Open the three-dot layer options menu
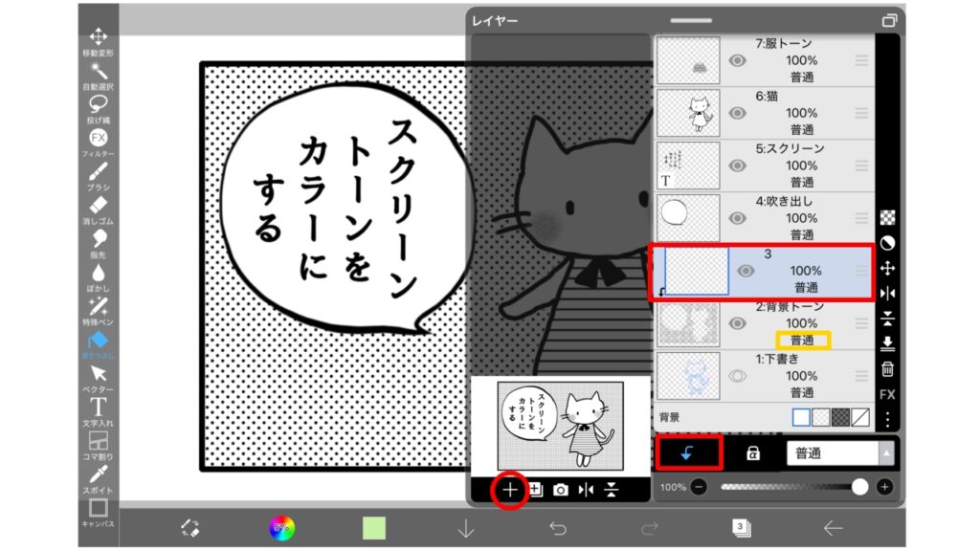Screen dimensions: 980x551 coord(887,419)
